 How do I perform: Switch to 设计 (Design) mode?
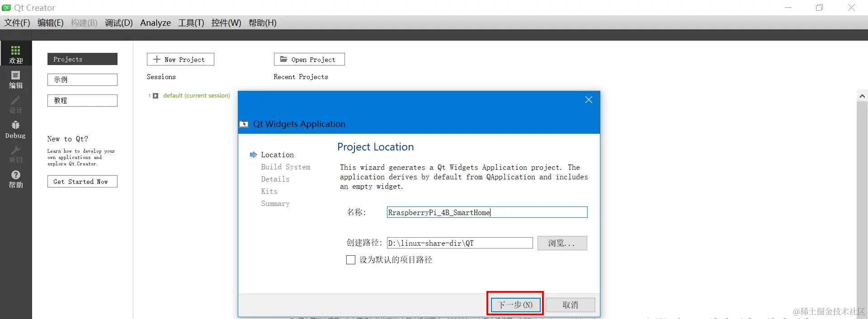click(x=16, y=104)
